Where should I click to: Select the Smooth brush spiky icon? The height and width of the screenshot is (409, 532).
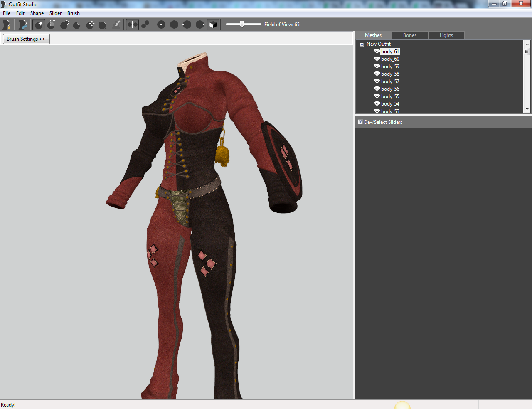103,25
